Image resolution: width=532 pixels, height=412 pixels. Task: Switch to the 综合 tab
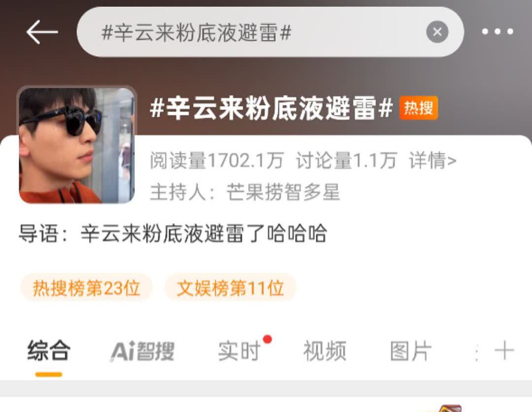[49, 350]
